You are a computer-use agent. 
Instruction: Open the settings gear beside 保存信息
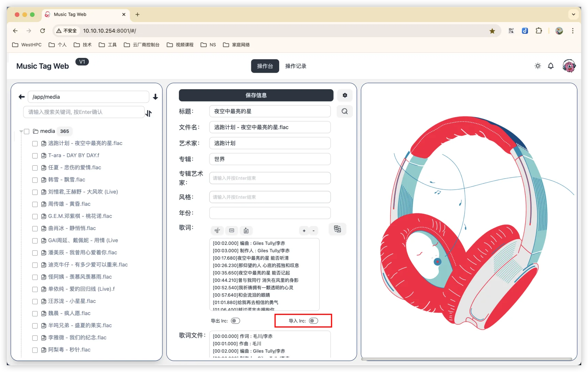coord(345,95)
